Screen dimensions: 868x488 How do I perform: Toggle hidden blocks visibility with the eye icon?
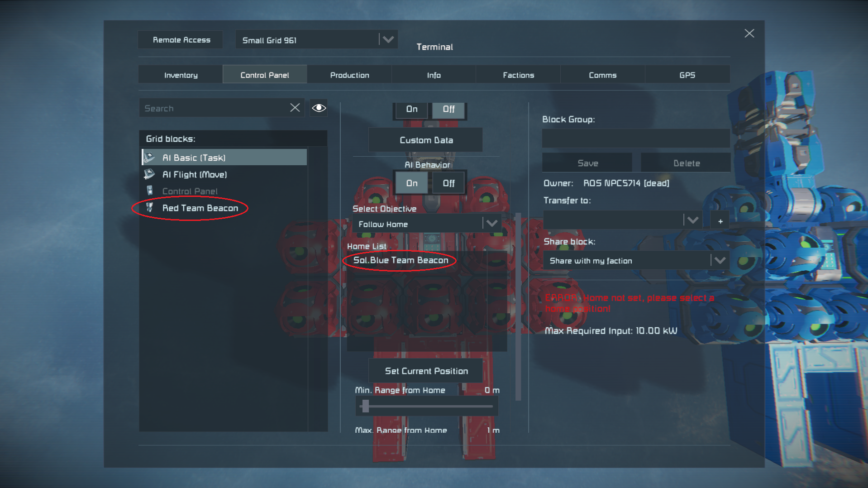click(x=319, y=108)
